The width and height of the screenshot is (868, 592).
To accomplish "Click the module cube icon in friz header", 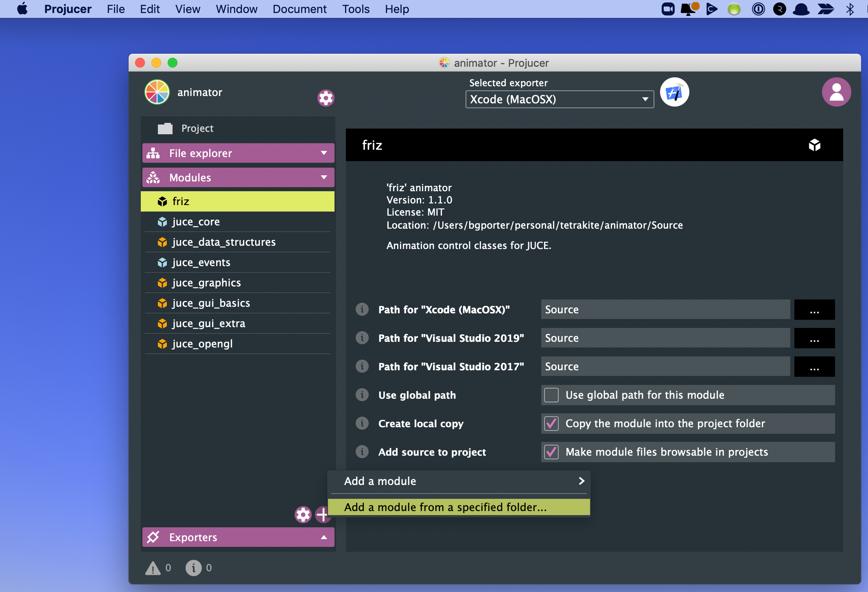I will point(814,145).
